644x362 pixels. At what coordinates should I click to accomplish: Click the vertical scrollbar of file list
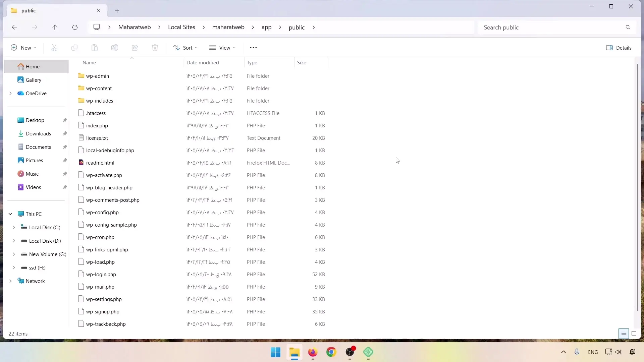click(x=638, y=187)
